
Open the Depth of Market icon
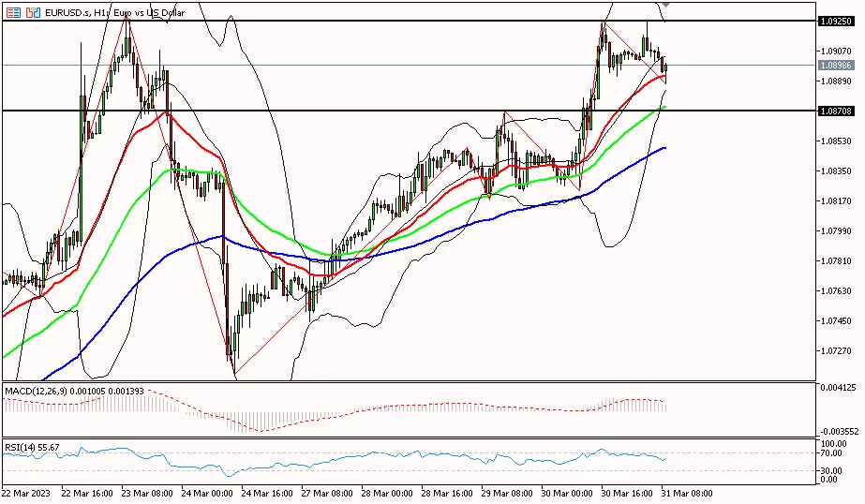(x=14, y=12)
